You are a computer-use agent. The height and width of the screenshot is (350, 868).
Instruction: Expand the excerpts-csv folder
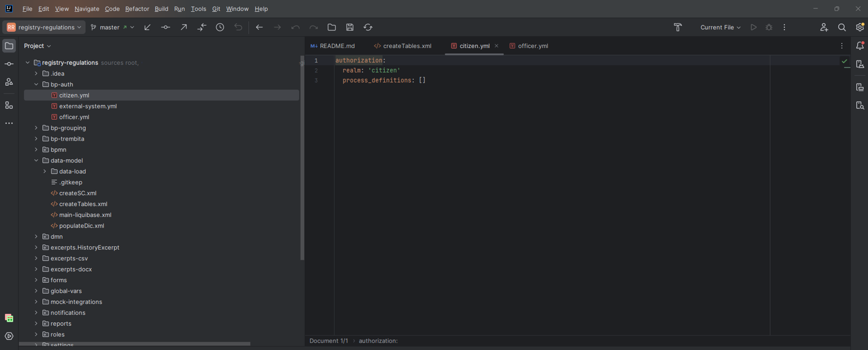[x=36, y=259]
